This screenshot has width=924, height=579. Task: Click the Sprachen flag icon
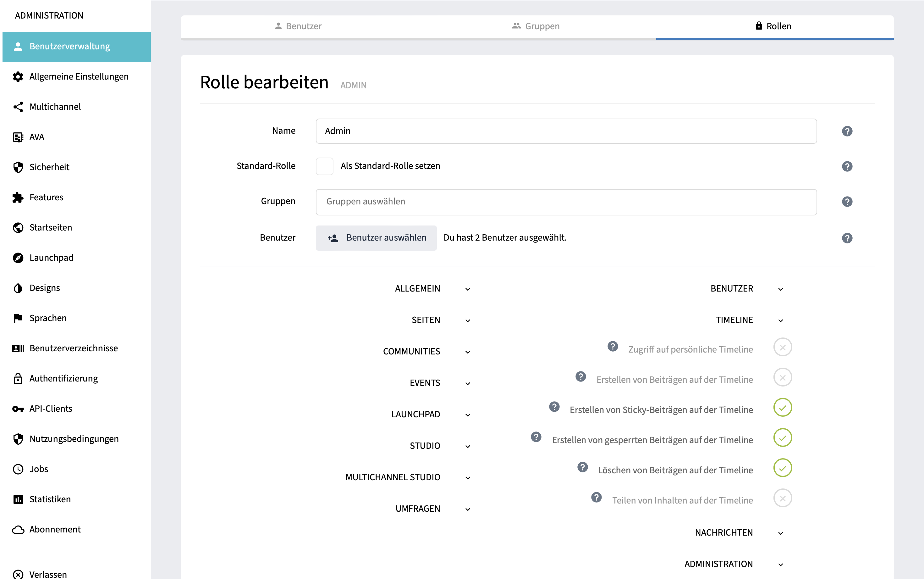coord(18,318)
